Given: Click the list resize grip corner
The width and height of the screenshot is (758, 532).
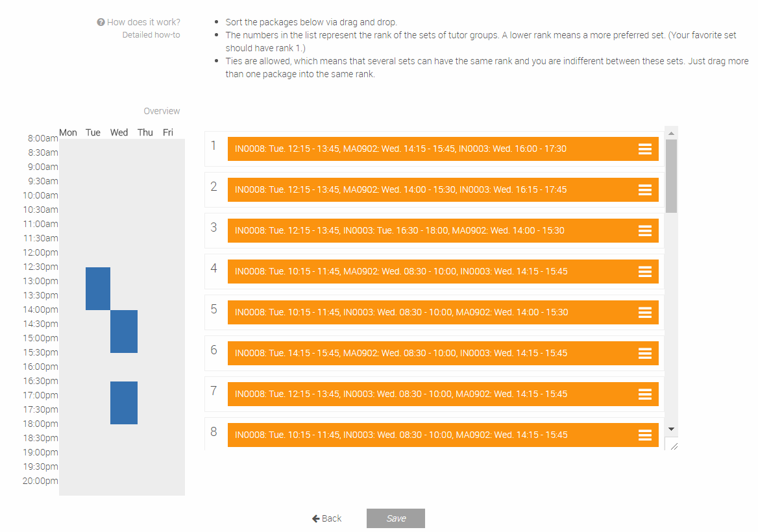Looking at the screenshot, I should coord(674,446).
